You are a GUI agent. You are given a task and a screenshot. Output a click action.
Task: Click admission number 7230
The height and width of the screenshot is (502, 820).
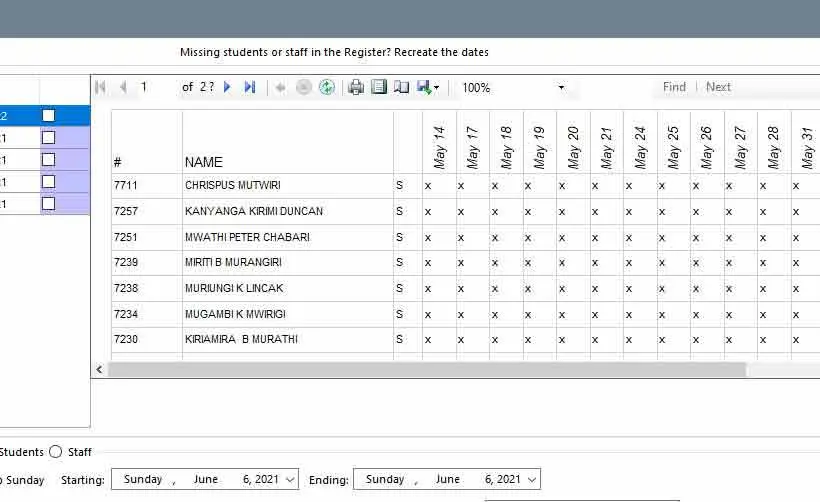coord(126,339)
